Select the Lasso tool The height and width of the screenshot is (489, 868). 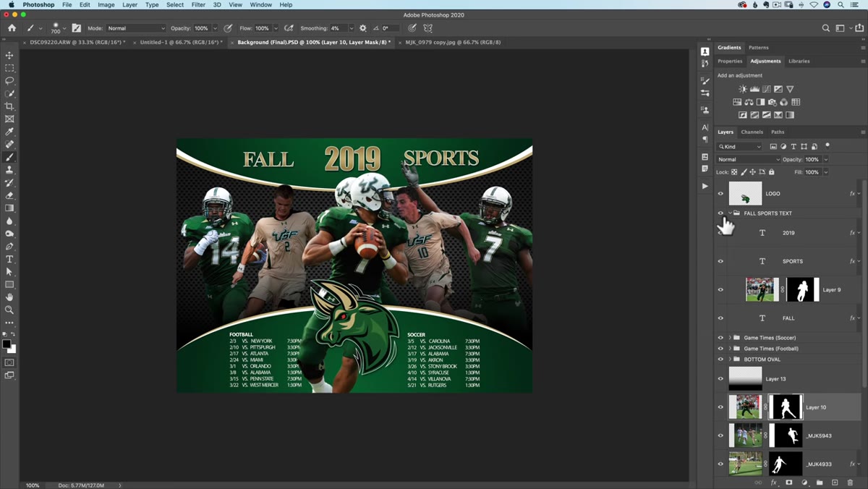[x=9, y=80]
